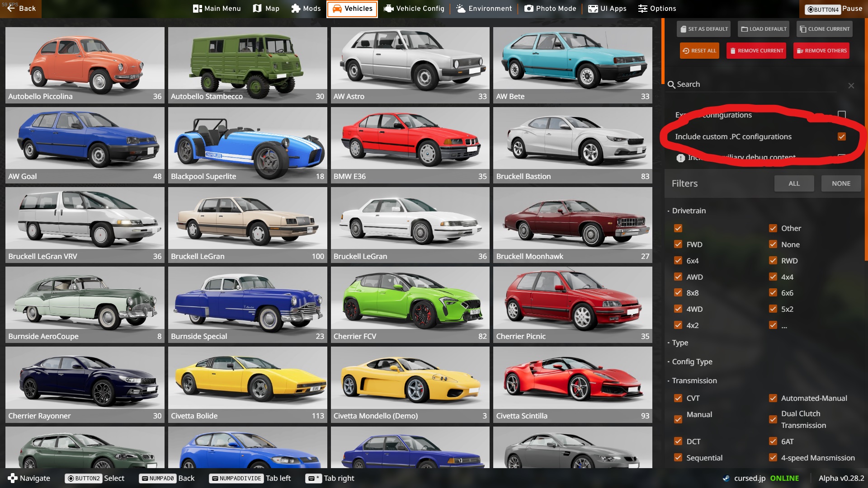Select the AW Astro vehicle
Screen dimensions: 868x488
point(410,65)
